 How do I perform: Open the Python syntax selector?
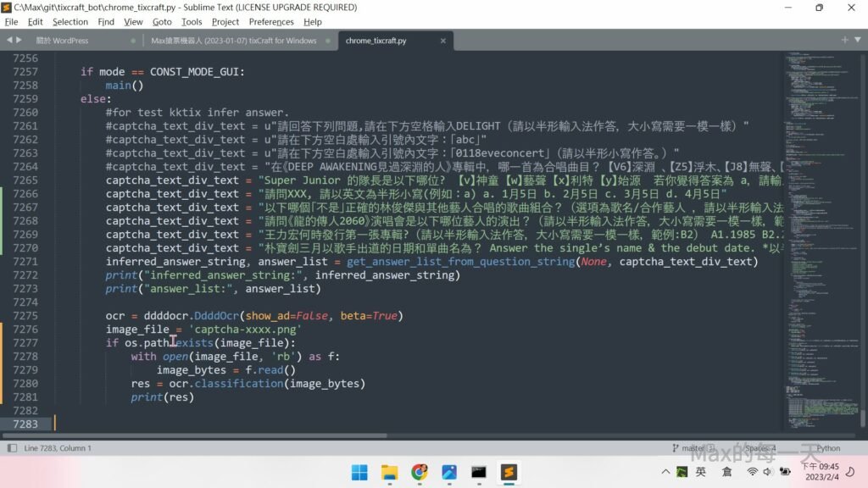click(828, 448)
